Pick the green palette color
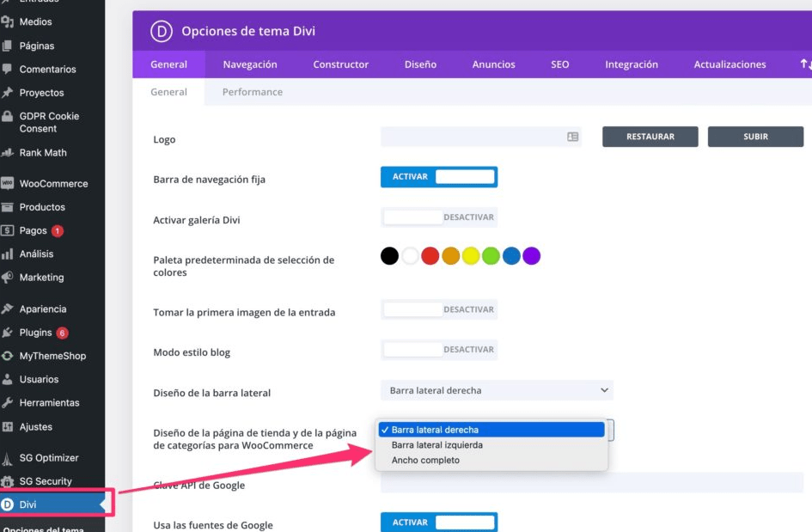 click(x=491, y=255)
